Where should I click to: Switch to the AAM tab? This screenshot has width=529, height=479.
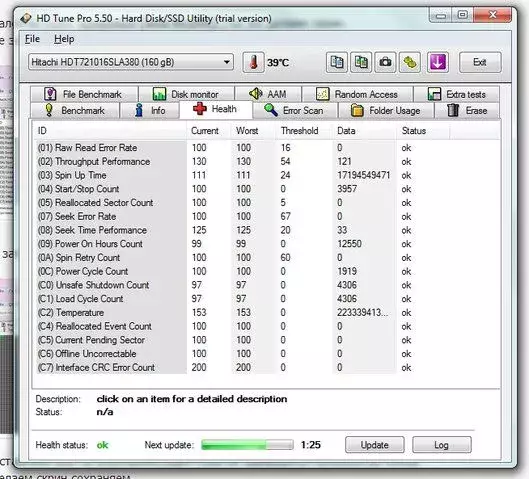click(268, 94)
